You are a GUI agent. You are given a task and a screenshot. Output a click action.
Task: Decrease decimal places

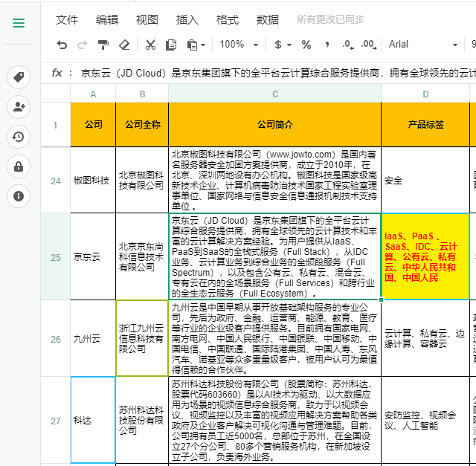(x=348, y=45)
